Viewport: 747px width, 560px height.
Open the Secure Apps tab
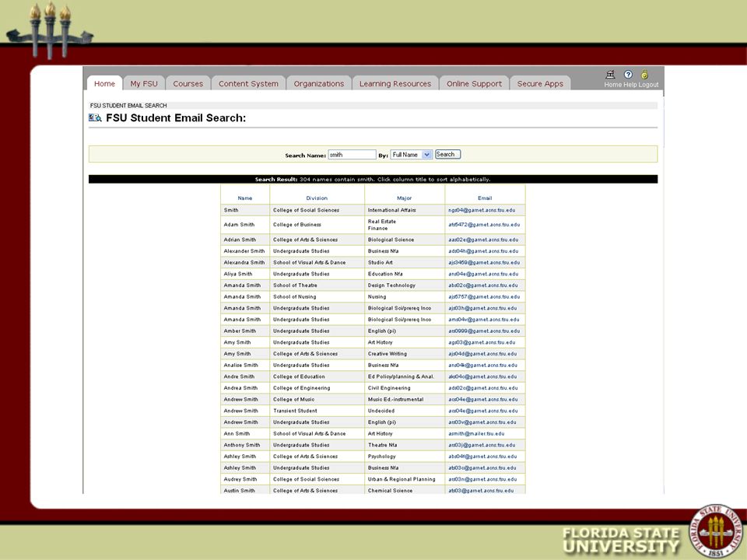tap(540, 83)
